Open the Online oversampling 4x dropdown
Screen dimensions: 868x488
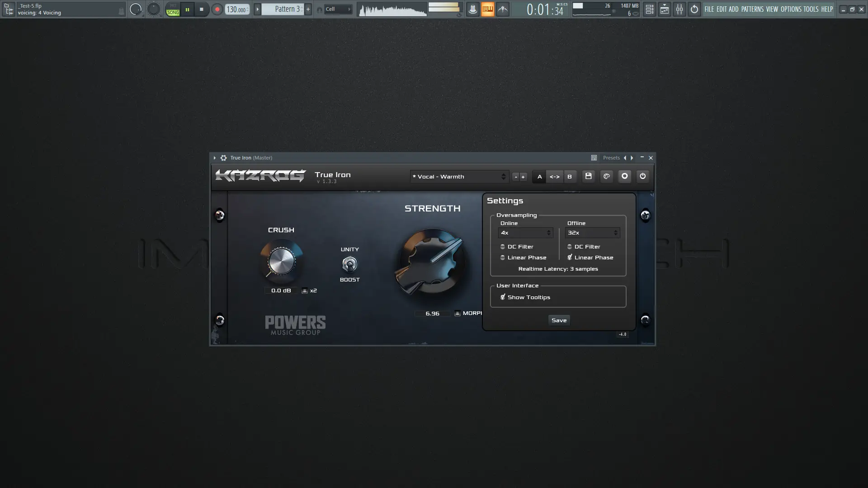(x=525, y=233)
